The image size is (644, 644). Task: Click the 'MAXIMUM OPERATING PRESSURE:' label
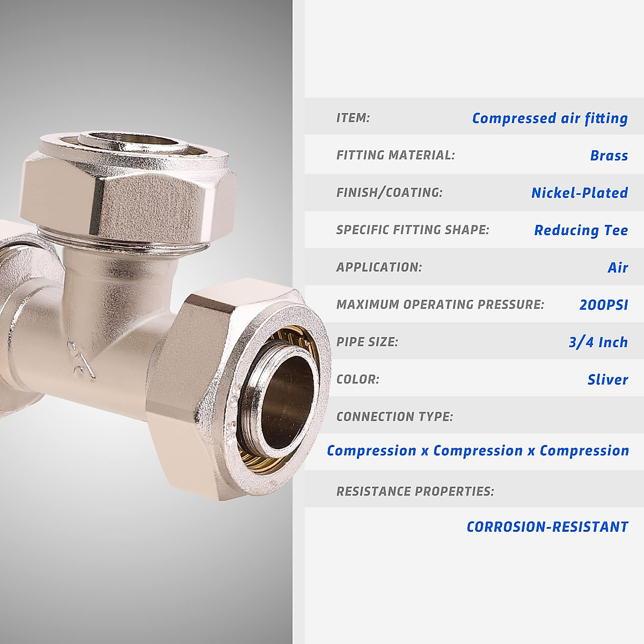[440, 304]
